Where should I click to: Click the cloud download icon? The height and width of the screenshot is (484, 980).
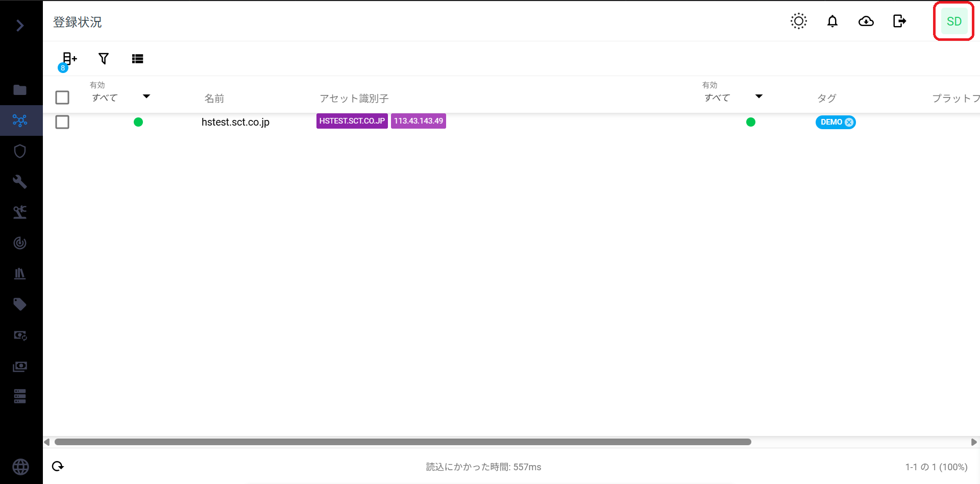[x=866, y=21]
